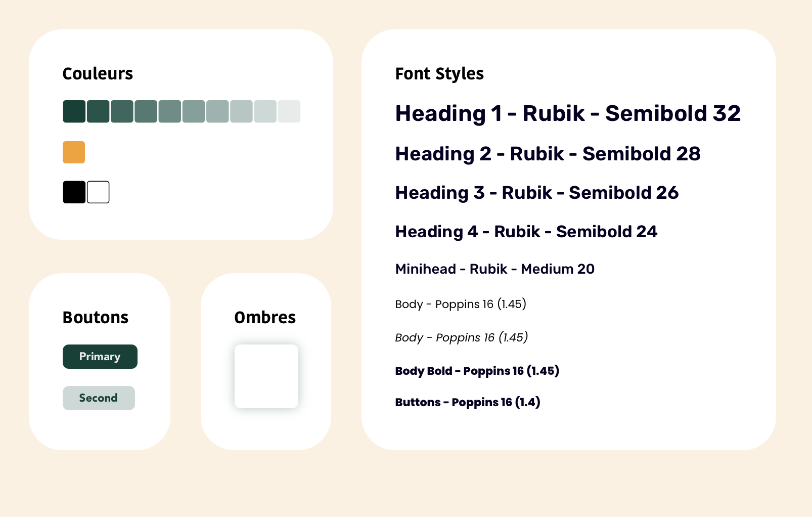Select the lightest green-gray swatch
The image size is (812, 517).
click(289, 111)
